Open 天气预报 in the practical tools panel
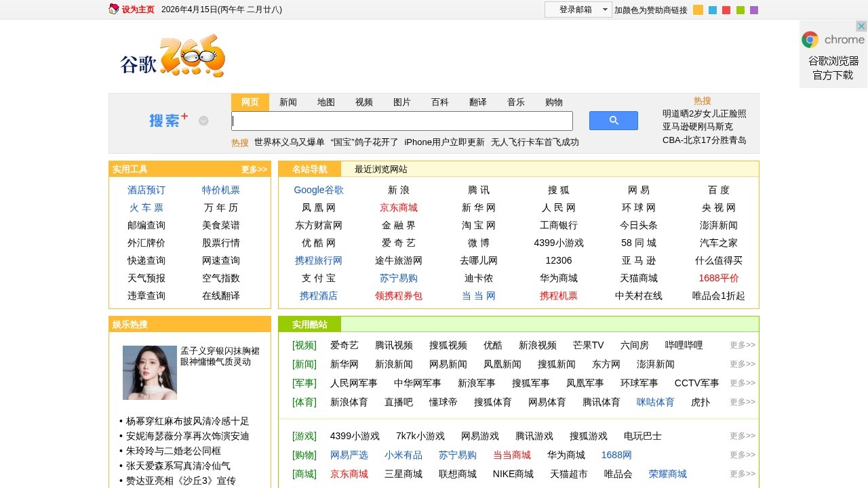This screenshot has width=868, height=488. 145,278
